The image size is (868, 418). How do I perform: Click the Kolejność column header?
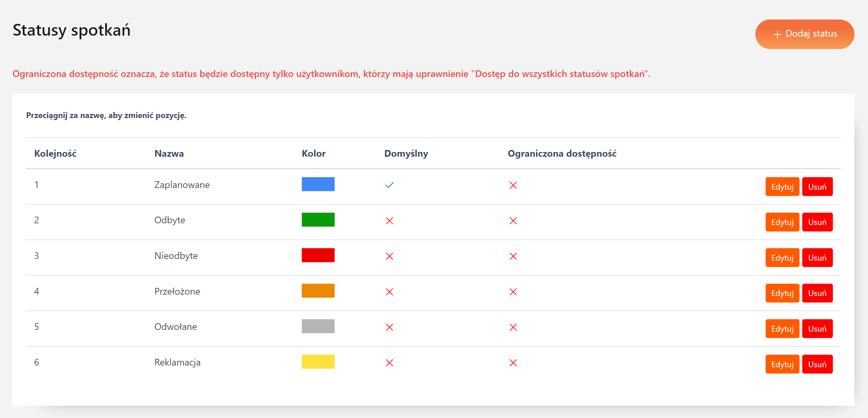[x=55, y=154]
